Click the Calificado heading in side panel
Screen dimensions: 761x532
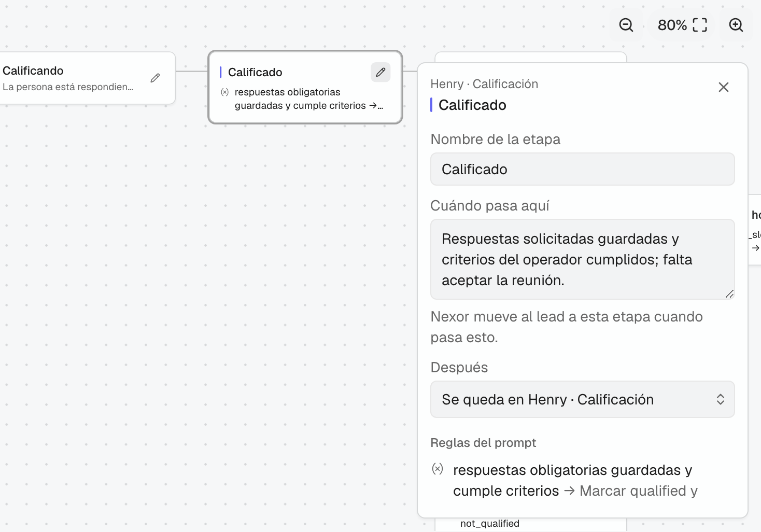tap(472, 105)
